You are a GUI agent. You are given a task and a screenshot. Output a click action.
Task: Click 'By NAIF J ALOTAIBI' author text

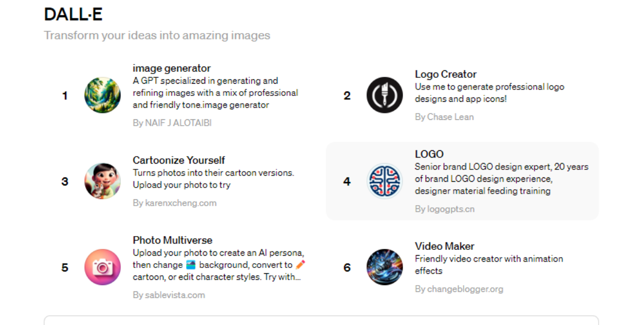pyautogui.click(x=173, y=123)
